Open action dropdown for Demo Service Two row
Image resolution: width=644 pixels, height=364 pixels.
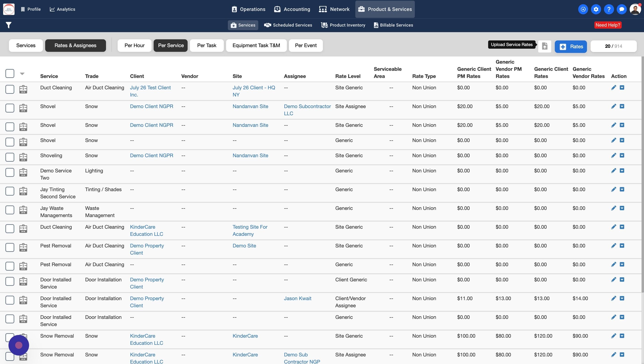tap(622, 171)
